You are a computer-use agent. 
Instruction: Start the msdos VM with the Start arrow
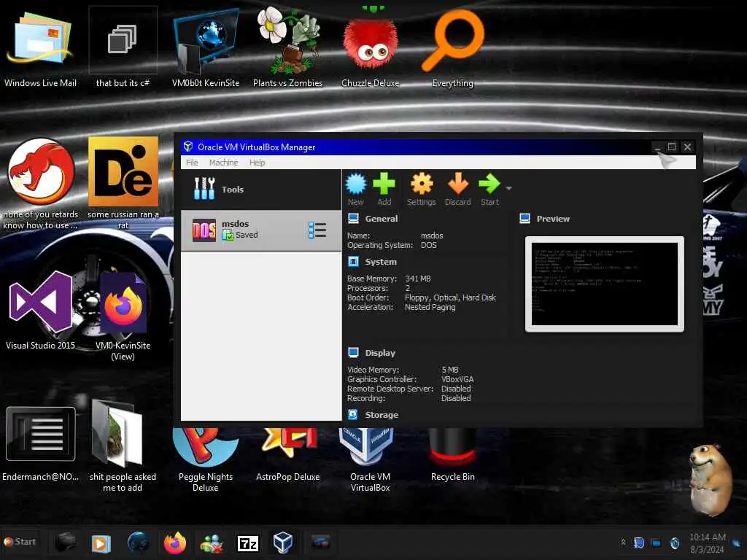pyautogui.click(x=489, y=189)
